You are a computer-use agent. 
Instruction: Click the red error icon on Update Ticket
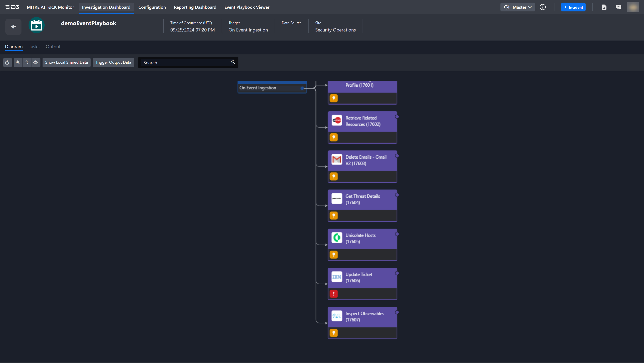(333, 294)
